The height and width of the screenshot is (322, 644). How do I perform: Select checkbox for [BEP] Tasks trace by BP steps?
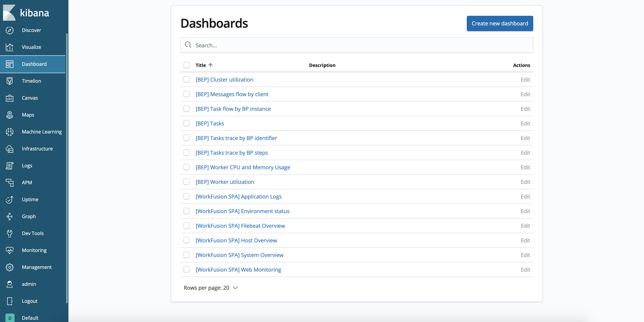[186, 152]
